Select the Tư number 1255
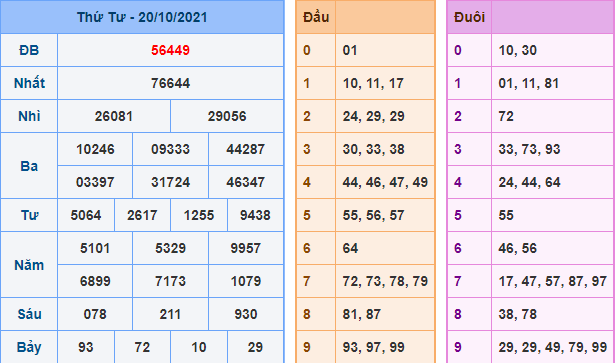 pos(199,215)
